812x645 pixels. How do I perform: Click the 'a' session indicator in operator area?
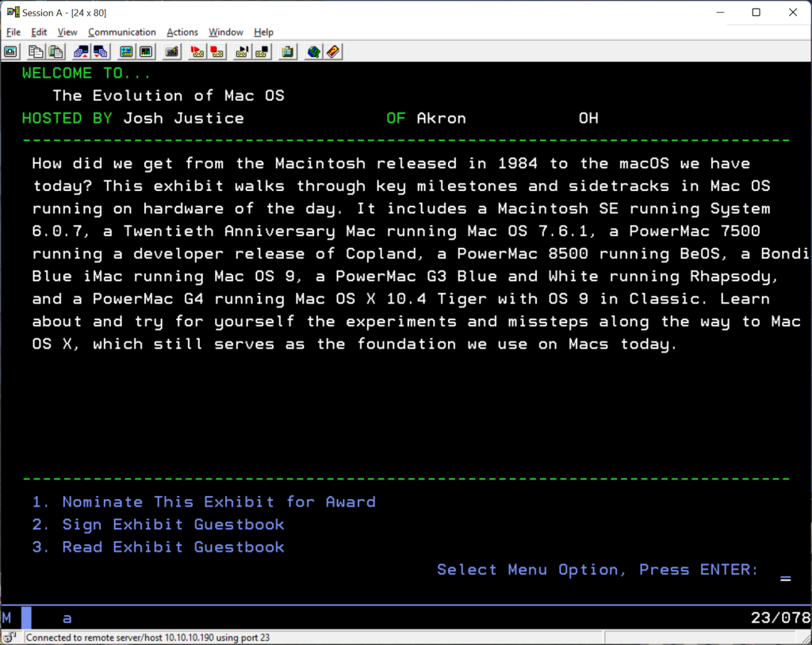point(67,618)
